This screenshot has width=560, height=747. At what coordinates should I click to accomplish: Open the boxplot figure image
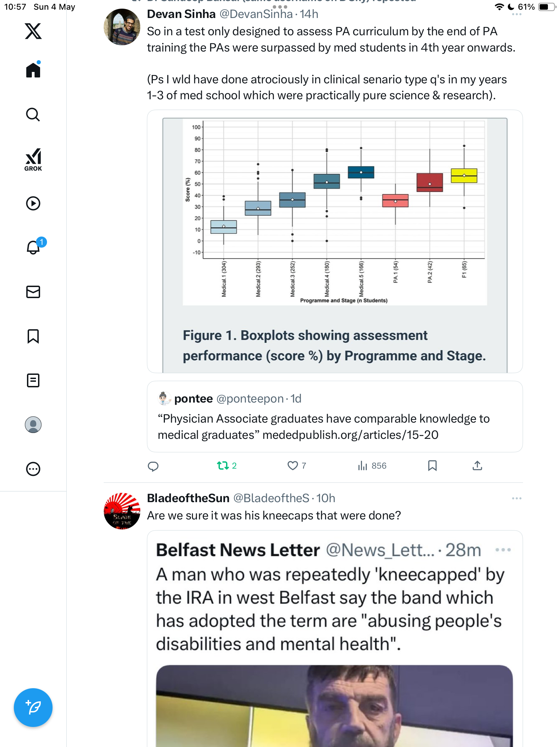point(335,241)
